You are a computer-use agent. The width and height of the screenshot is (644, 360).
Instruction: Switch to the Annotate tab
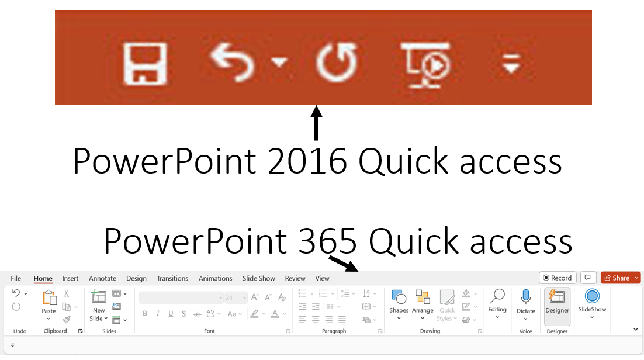click(103, 278)
